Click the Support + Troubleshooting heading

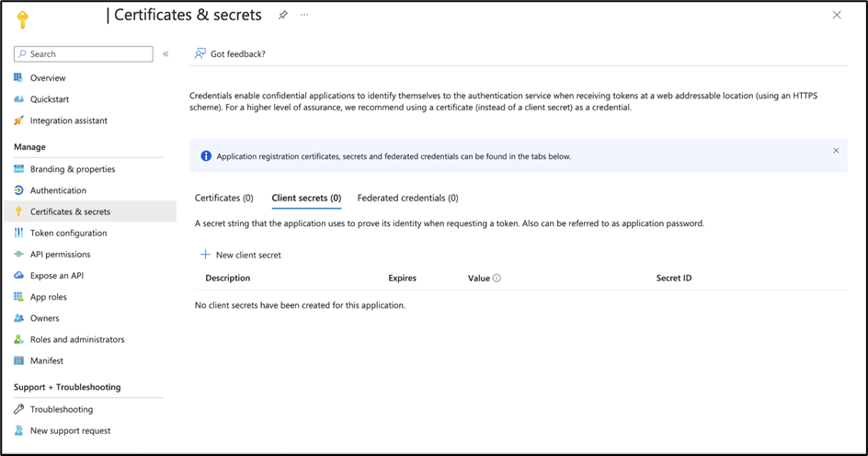[67, 387]
